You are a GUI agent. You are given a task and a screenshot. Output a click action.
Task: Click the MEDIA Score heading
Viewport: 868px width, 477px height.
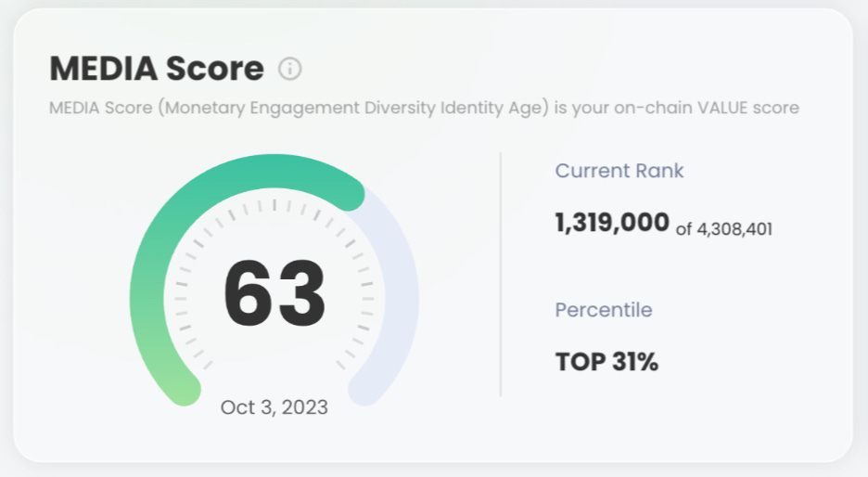click(157, 69)
